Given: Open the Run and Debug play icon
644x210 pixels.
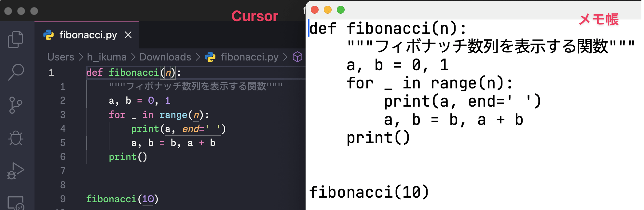Looking at the screenshot, I should click(16, 171).
